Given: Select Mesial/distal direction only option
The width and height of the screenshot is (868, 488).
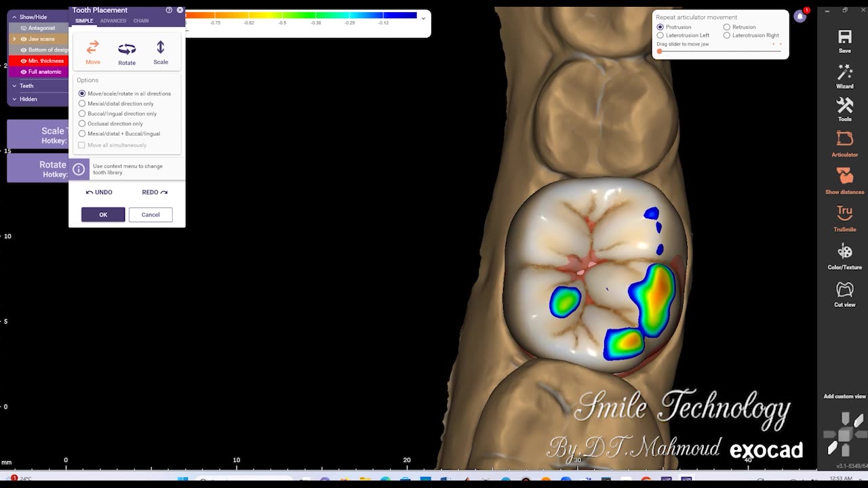Looking at the screenshot, I should 116,104.
